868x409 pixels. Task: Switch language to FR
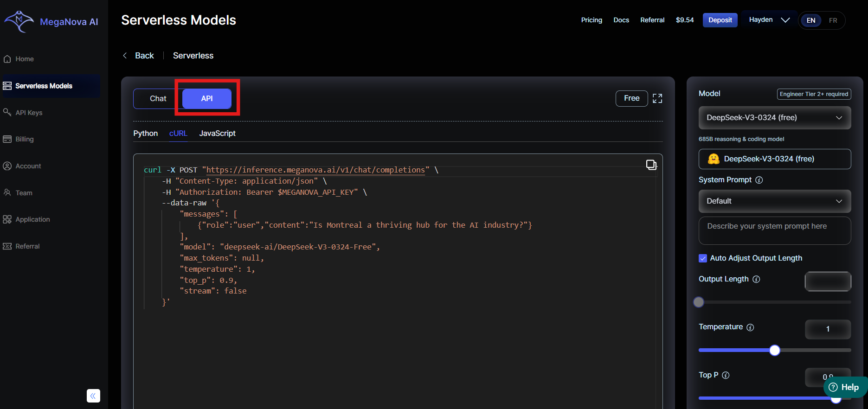[833, 20]
